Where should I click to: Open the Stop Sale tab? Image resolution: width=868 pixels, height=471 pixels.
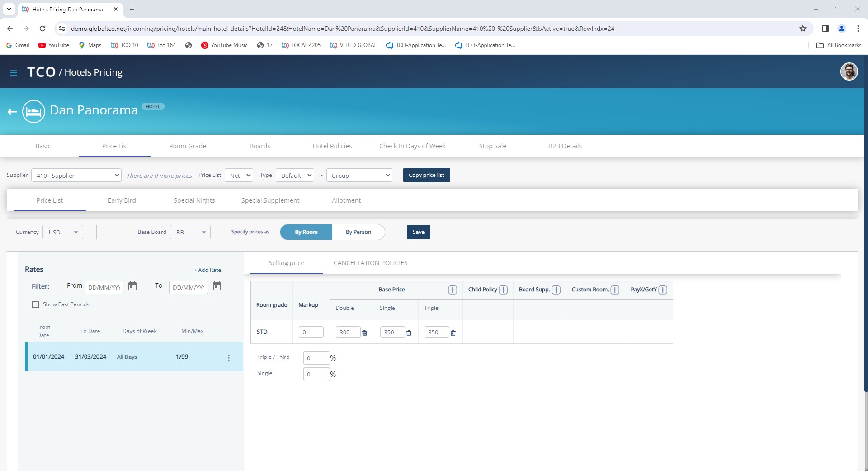point(493,146)
